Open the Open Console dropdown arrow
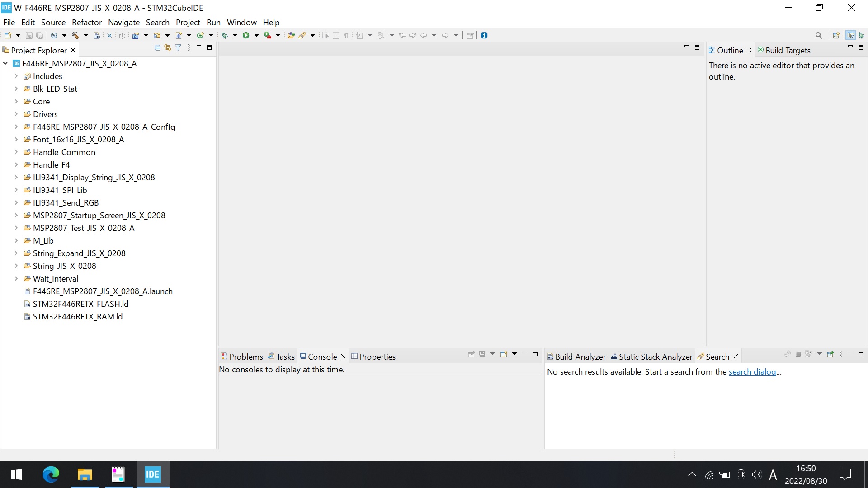Viewport: 868px width, 488px height. coord(514,354)
